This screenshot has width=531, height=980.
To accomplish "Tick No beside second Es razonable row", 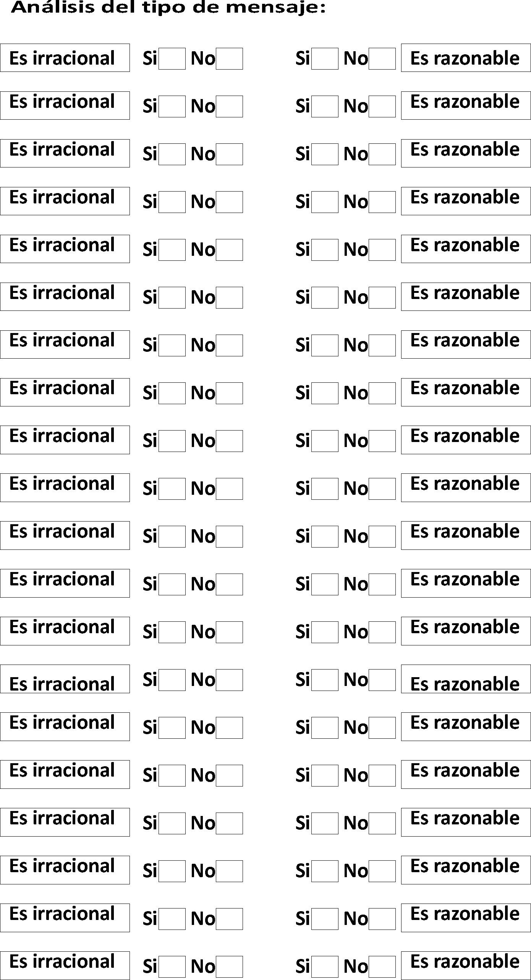I will (382, 106).
